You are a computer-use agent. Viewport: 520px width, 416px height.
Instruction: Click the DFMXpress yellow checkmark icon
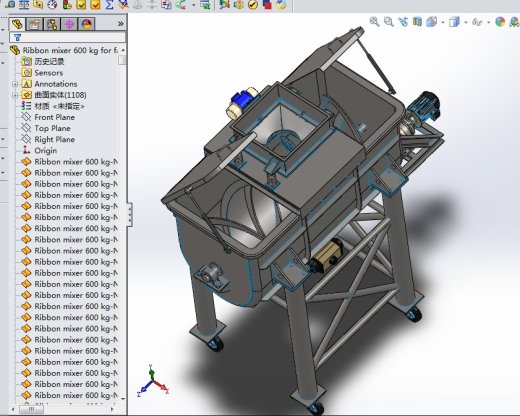(x=253, y=4)
